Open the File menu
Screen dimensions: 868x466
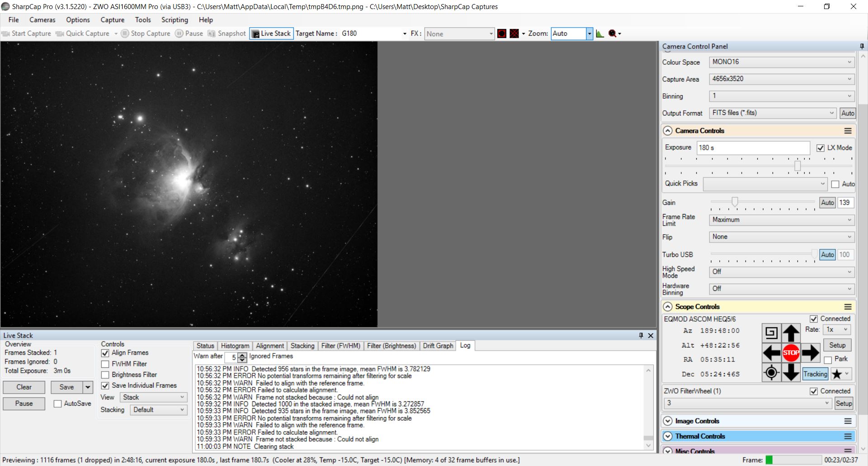(14, 20)
